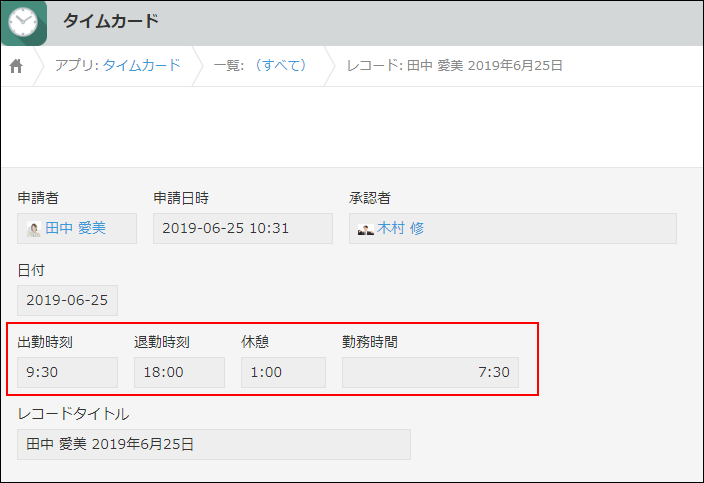Click the タイムカード header title
Screen dimensions: 704x483
pyautogui.click(x=111, y=21)
